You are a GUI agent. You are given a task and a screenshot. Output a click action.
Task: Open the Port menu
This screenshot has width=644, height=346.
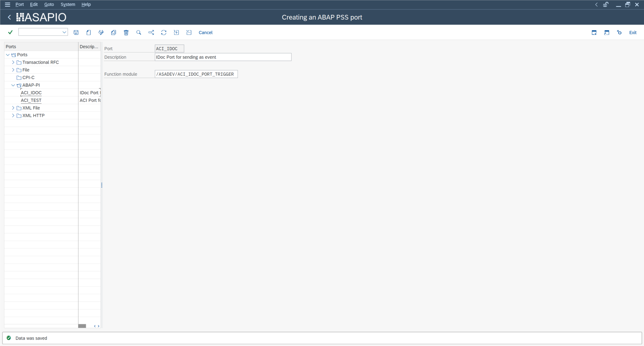click(19, 4)
